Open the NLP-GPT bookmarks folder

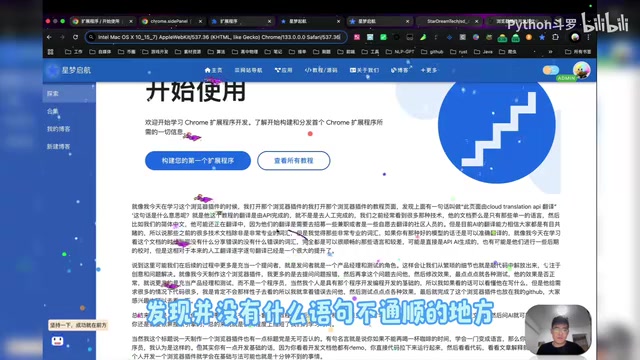(400, 52)
